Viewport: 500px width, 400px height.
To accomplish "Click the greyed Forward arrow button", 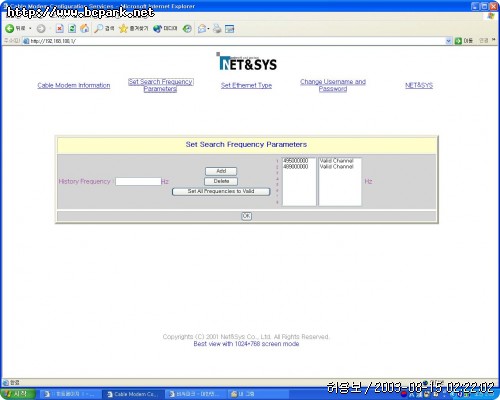I will [41, 29].
